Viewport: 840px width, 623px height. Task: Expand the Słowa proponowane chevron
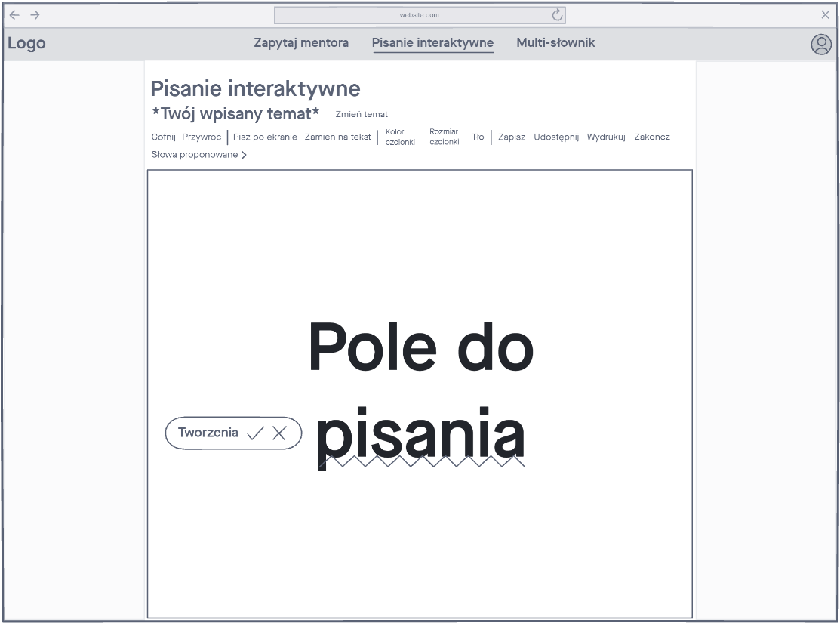pos(244,155)
